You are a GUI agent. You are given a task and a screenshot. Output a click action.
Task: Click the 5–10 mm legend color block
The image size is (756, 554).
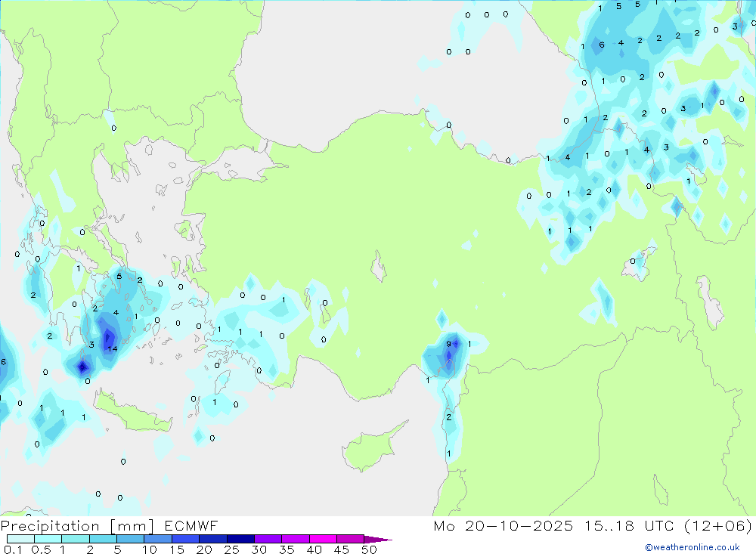click(130, 539)
